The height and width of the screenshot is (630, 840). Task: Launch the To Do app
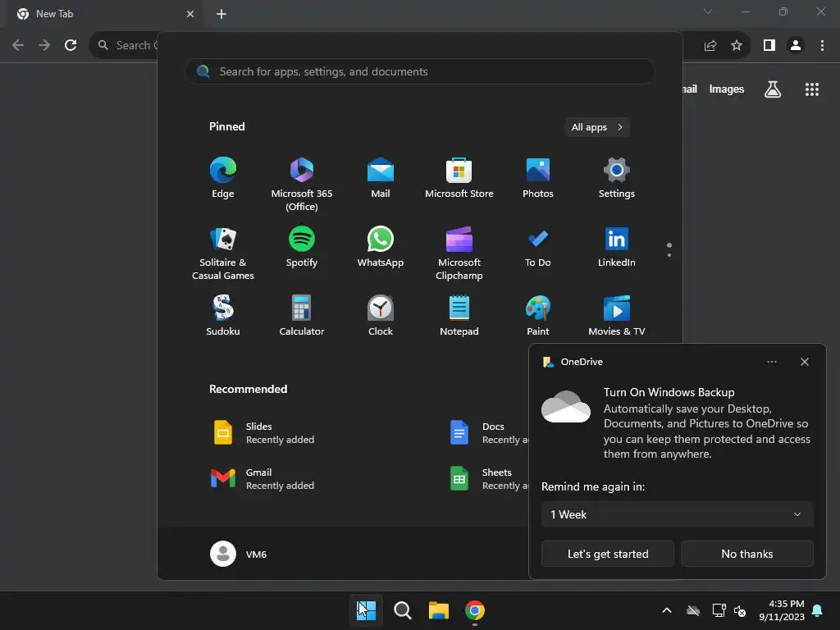click(538, 247)
